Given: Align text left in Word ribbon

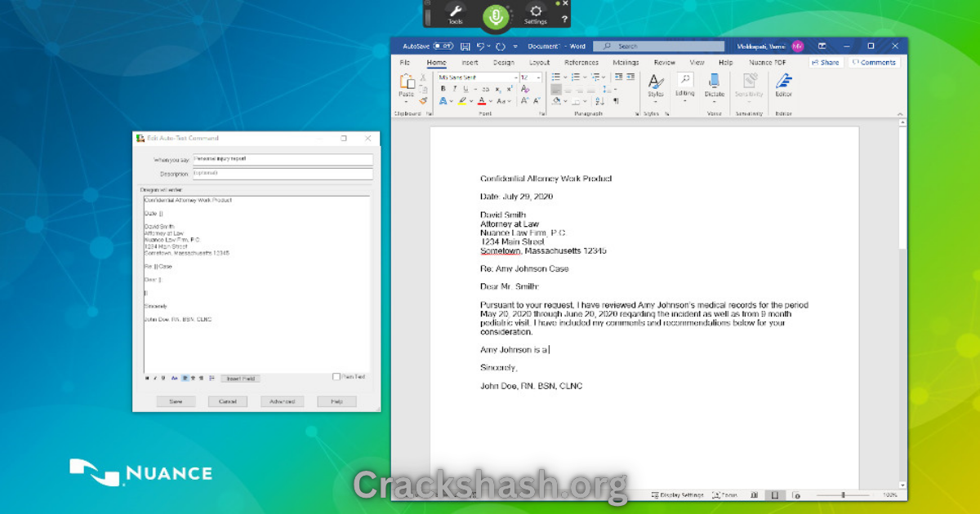Looking at the screenshot, I should tap(556, 89).
